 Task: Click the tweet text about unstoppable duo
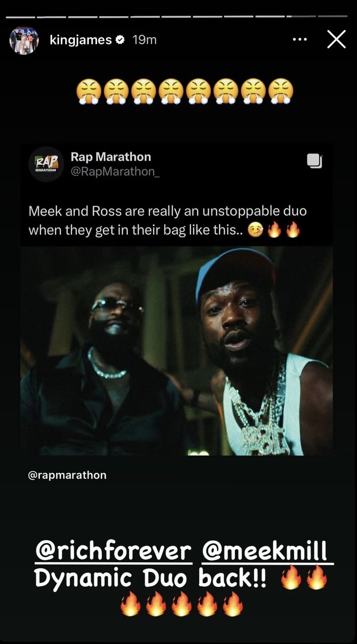(x=167, y=220)
